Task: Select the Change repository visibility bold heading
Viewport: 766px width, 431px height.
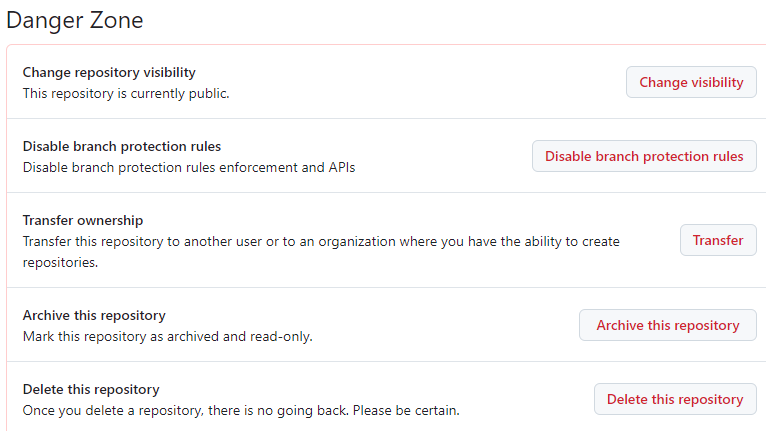Action: (109, 72)
